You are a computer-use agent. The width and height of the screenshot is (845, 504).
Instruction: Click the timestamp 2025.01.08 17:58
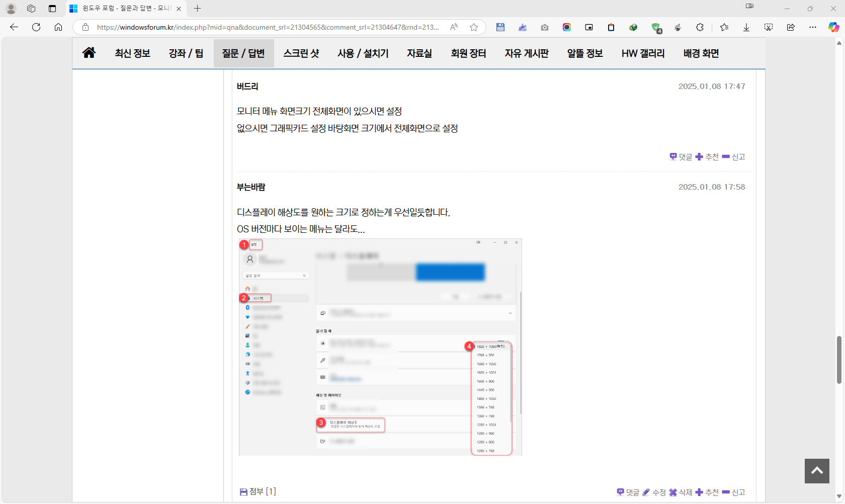(x=712, y=187)
